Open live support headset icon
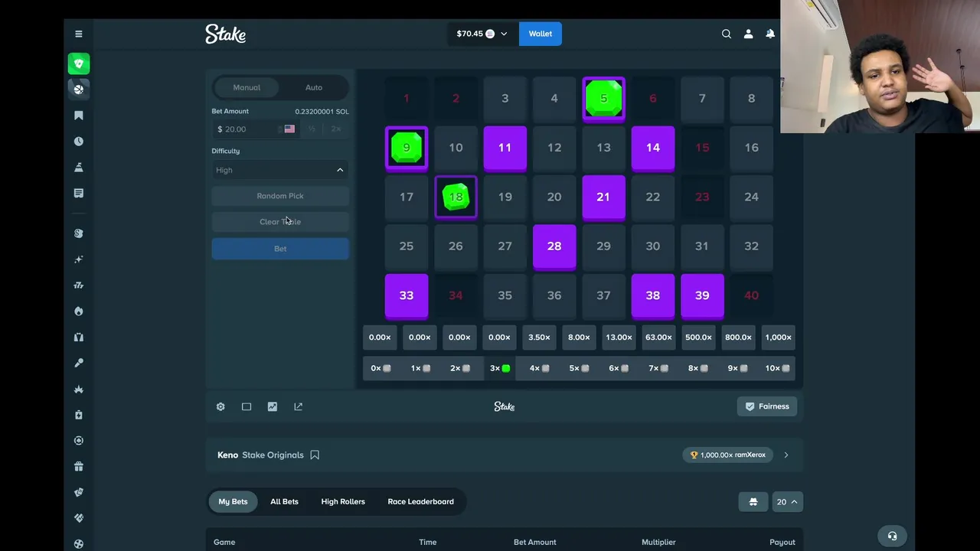Image resolution: width=980 pixels, height=551 pixels. [892, 536]
